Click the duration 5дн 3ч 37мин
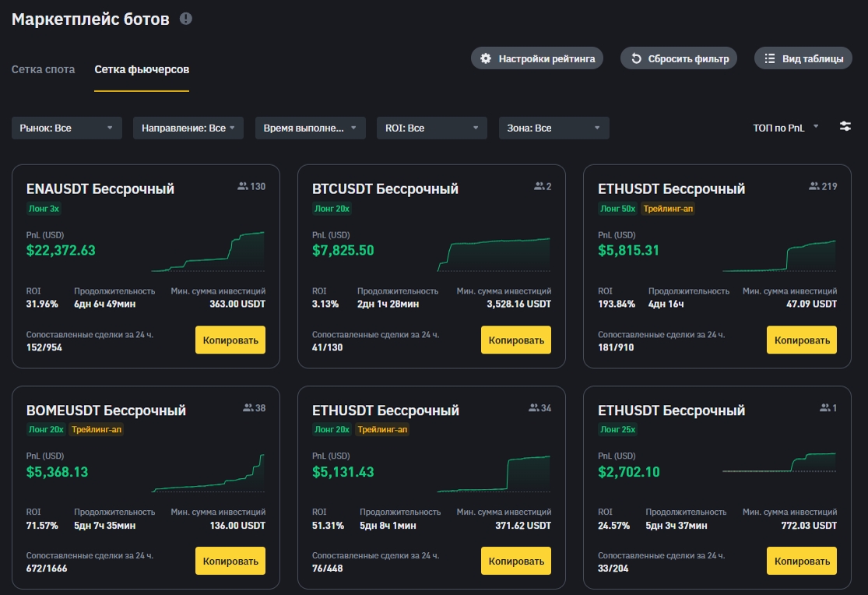 [x=676, y=525]
